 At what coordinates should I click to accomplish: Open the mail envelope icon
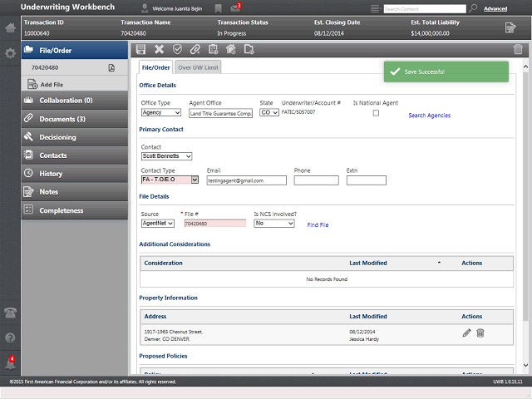[x=235, y=7]
